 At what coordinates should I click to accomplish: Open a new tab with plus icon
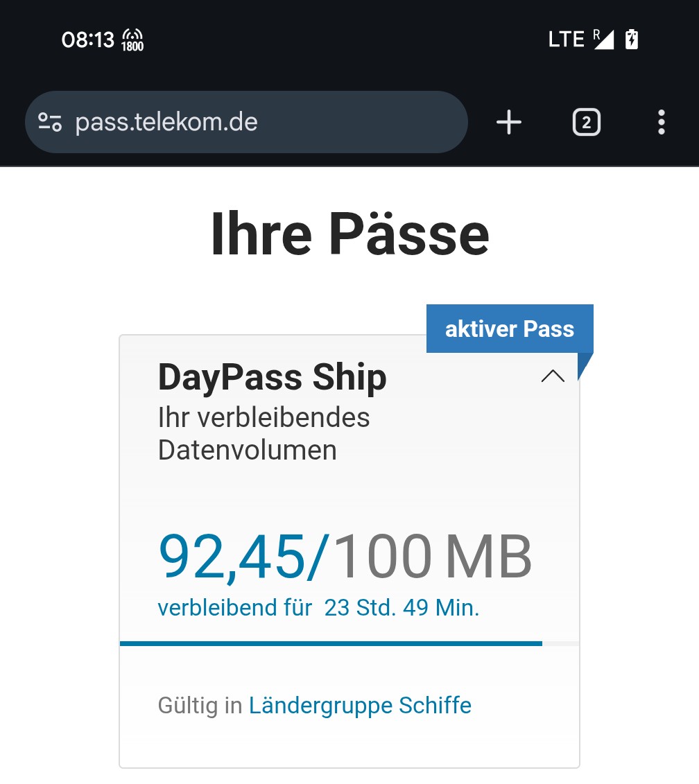click(x=509, y=123)
